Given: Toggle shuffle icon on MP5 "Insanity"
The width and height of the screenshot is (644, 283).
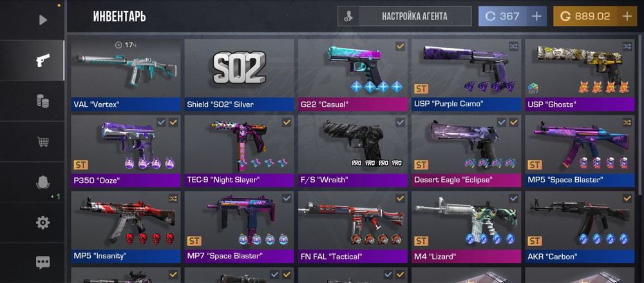Looking at the screenshot, I should pos(173,199).
